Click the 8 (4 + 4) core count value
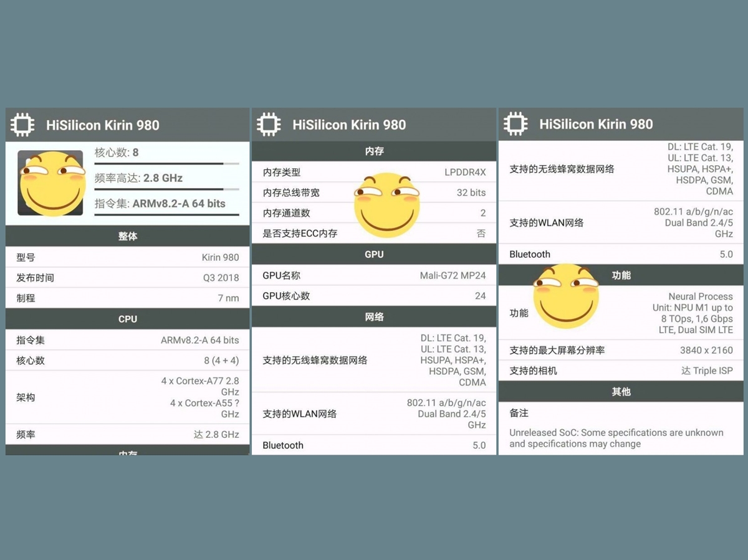Image resolution: width=748 pixels, height=560 pixels. [221, 361]
